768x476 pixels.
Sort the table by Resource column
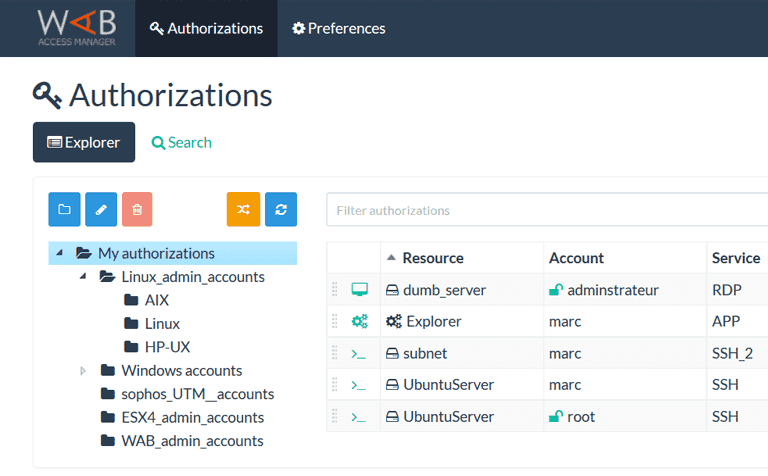tap(432, 258)
